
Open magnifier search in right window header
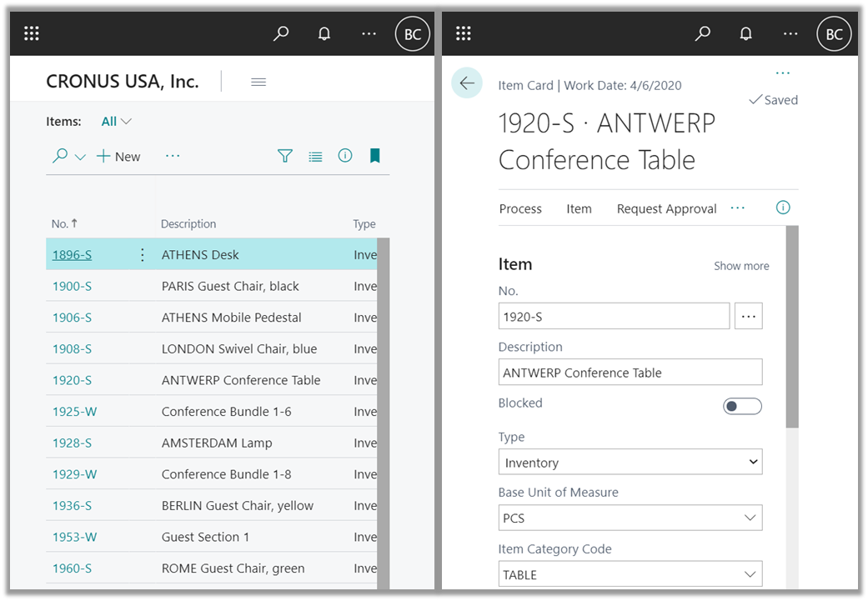pos(703,33)
